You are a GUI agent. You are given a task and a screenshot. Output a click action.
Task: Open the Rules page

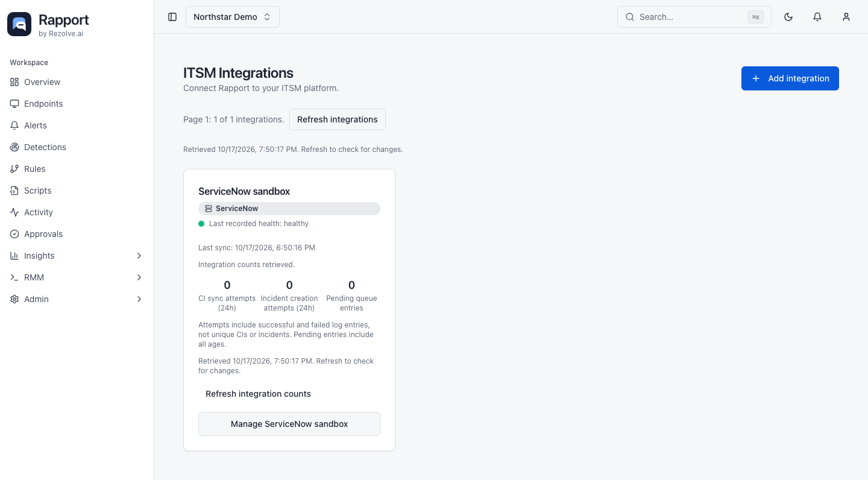(77, 169)
